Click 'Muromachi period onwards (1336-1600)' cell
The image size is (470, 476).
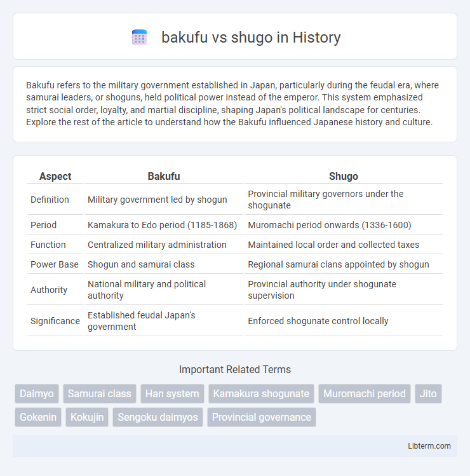click(x=344, y=225)
